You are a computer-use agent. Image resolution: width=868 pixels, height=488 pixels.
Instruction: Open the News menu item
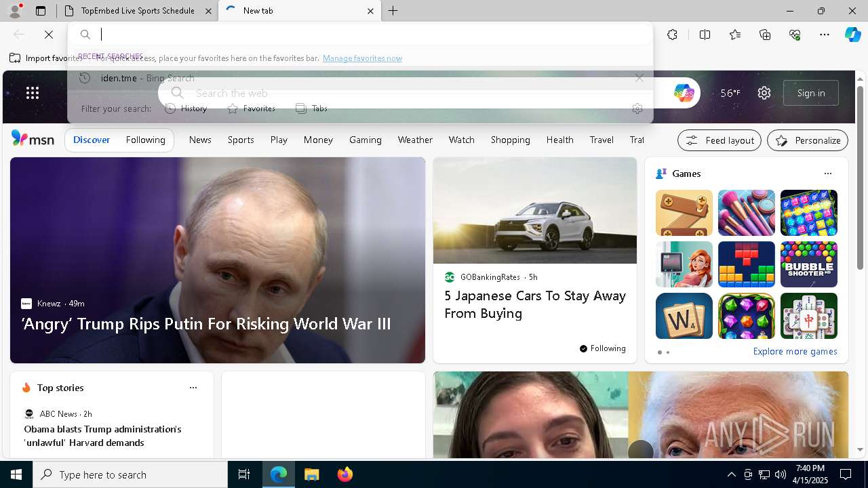coord(200,140)
